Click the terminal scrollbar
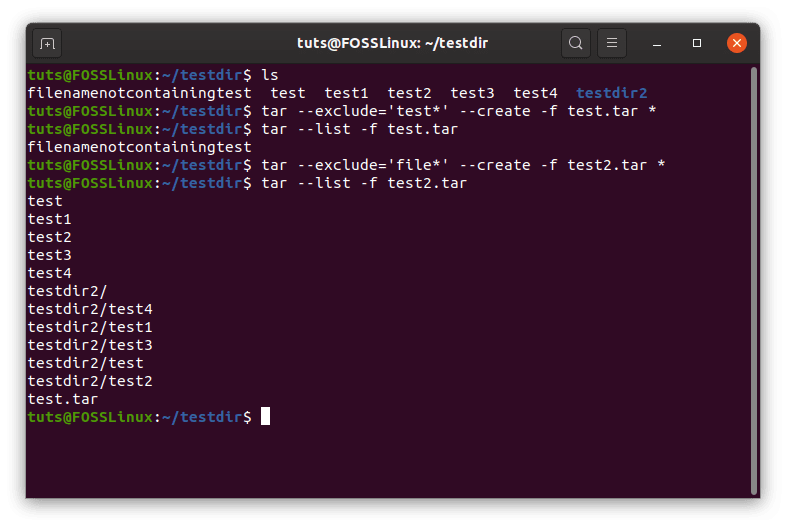This screenshot has width=786, height=527. [x=753, y=280]
